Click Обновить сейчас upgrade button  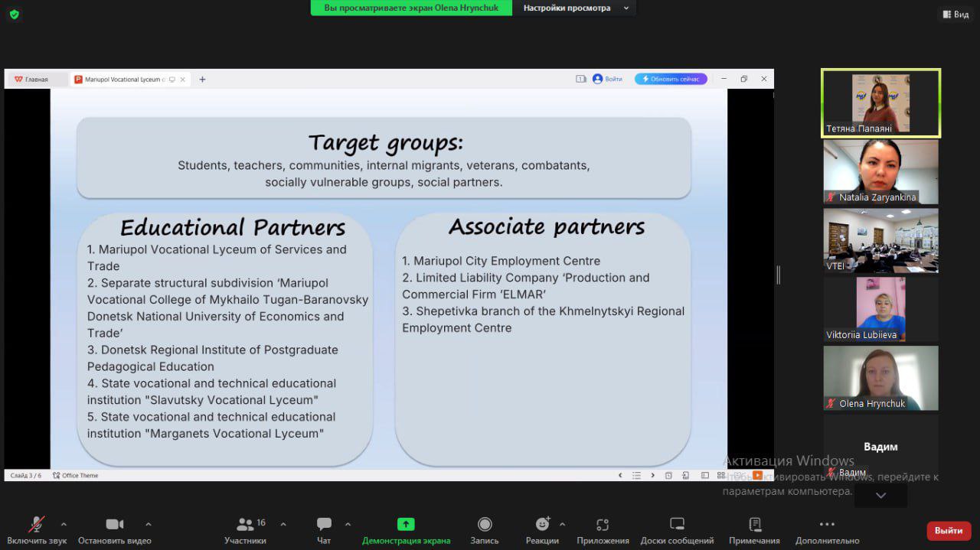click(x=671, y=79)
